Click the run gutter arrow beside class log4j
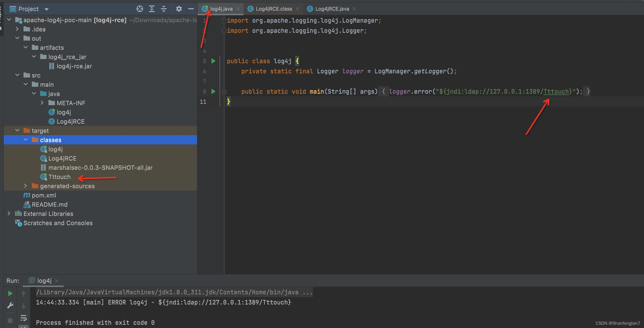The width and height of the screenshot is (644, 328). 213,61
